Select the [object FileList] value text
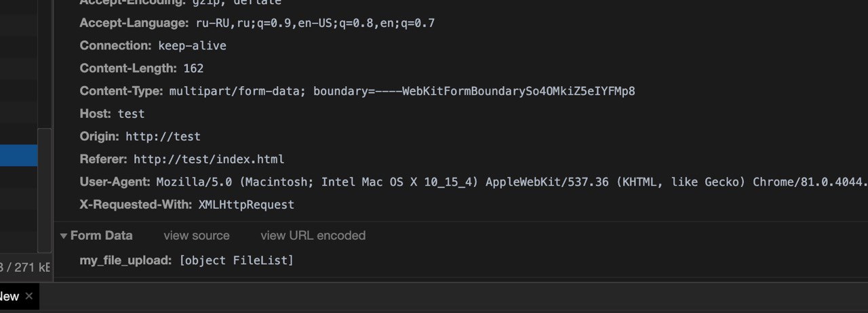This screenshot has height=313, width=868. pyautogui.click(x=237, y=260)
